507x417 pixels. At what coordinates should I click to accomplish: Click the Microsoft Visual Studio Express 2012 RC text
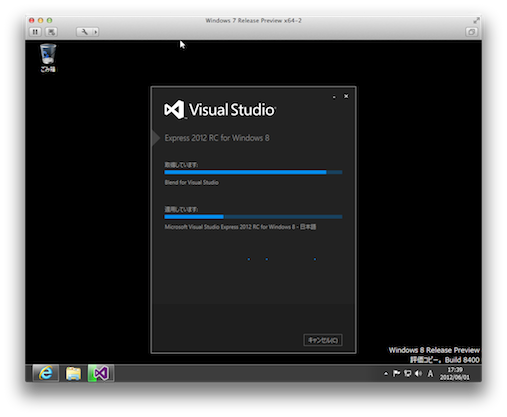coord(240,227)
